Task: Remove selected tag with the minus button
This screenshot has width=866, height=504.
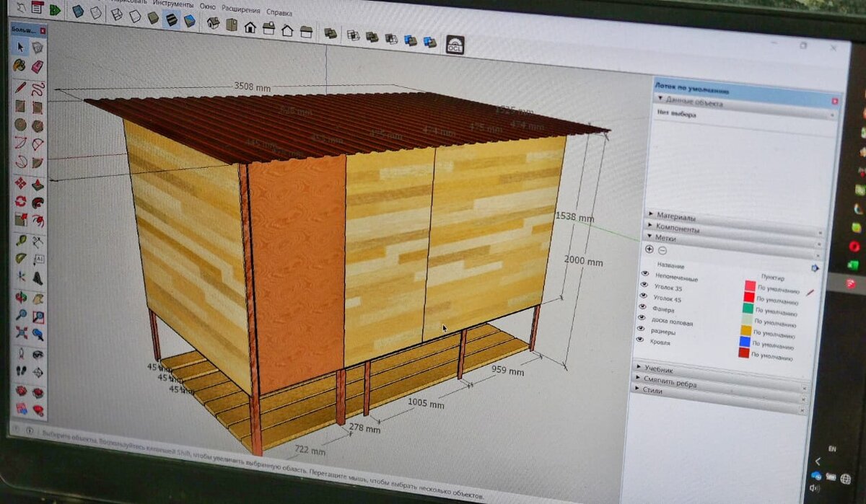Action: coord(662,251)
